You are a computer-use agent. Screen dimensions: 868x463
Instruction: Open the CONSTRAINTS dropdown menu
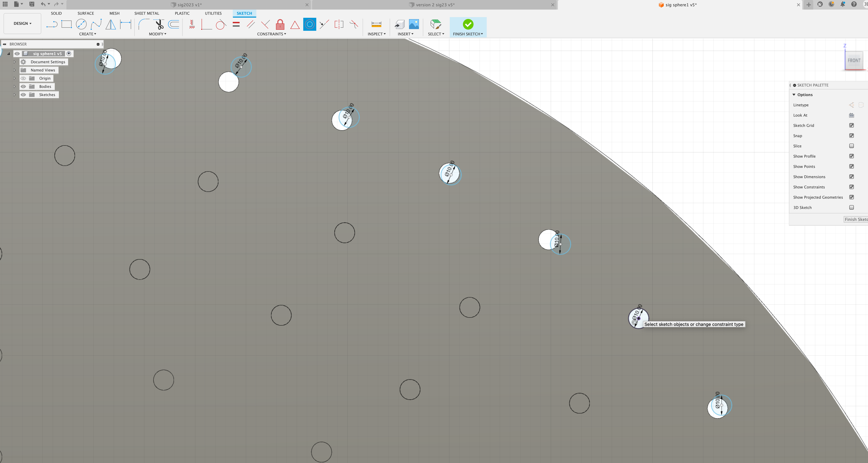(x=271, y=34)
